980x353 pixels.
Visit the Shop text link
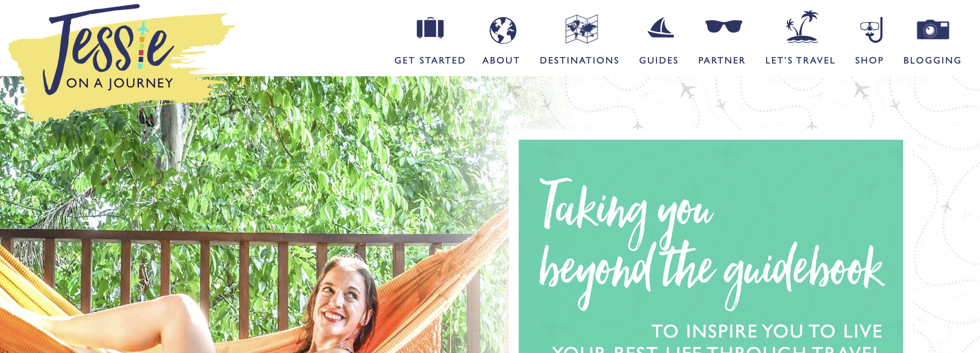pyautogui.click(x=869, y=60)
